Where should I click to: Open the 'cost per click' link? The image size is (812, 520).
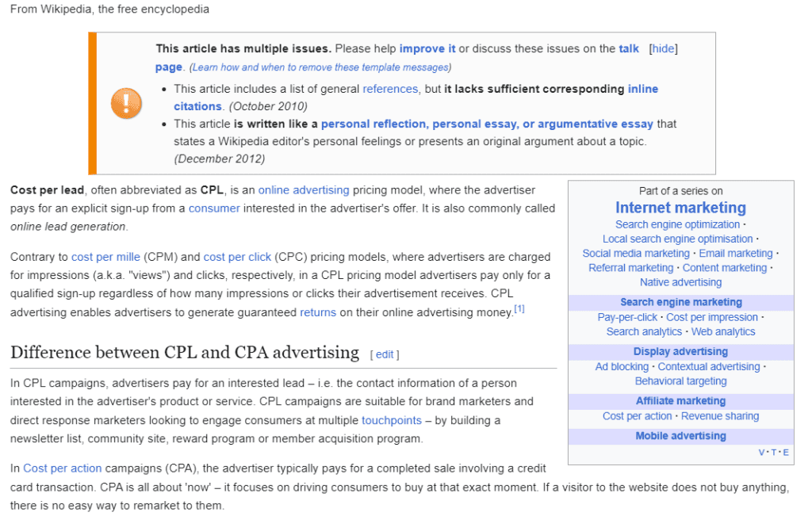tap(237, 257)
